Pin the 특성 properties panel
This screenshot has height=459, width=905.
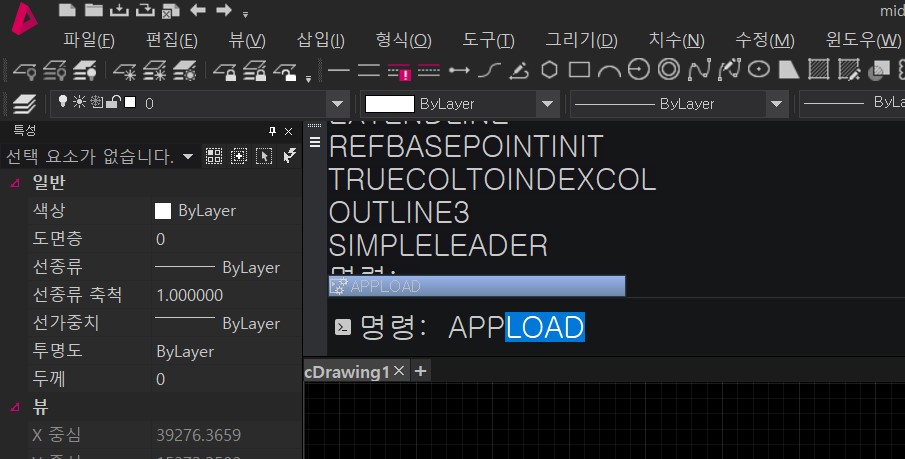click(x=272, y=132)
